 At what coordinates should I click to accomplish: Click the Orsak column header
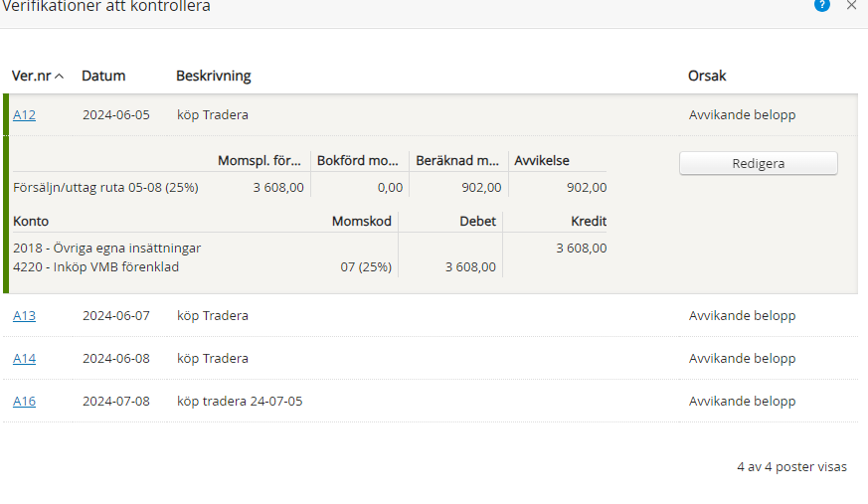pos(708,76)
